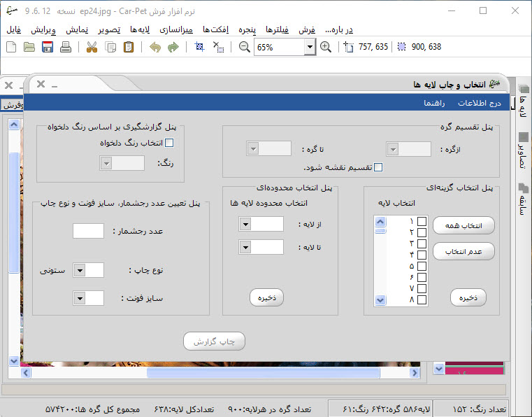Click the Zoom in magnifier icon

(x=326, y=48)
